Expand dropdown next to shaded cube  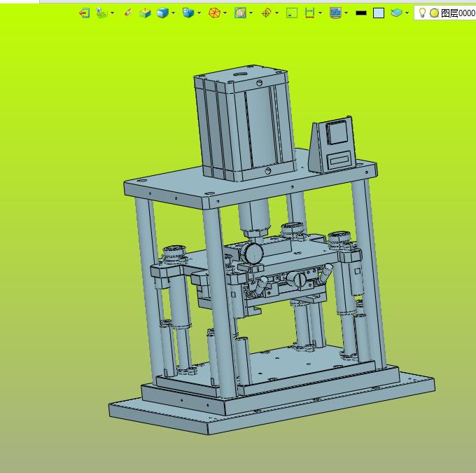(174, 13)
